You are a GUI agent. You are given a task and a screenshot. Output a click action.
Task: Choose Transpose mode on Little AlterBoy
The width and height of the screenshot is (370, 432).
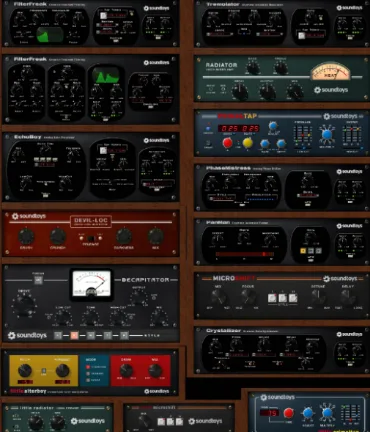pos(88,367)
